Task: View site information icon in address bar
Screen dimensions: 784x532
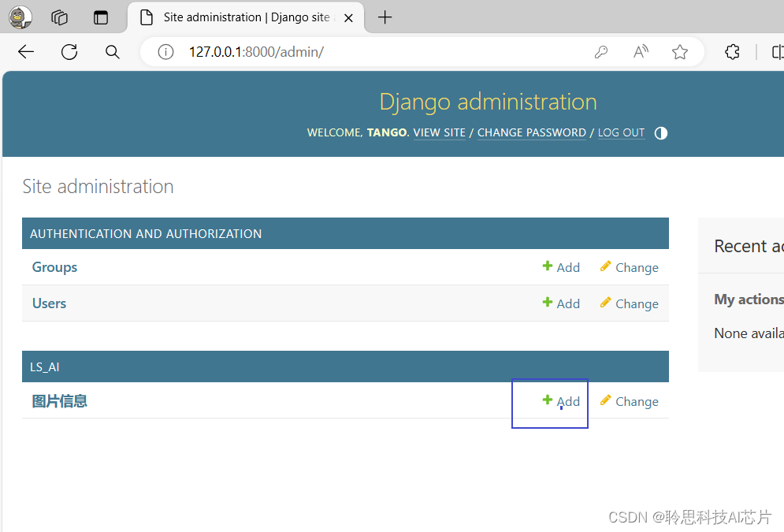Action: click(x=165, y=51)
